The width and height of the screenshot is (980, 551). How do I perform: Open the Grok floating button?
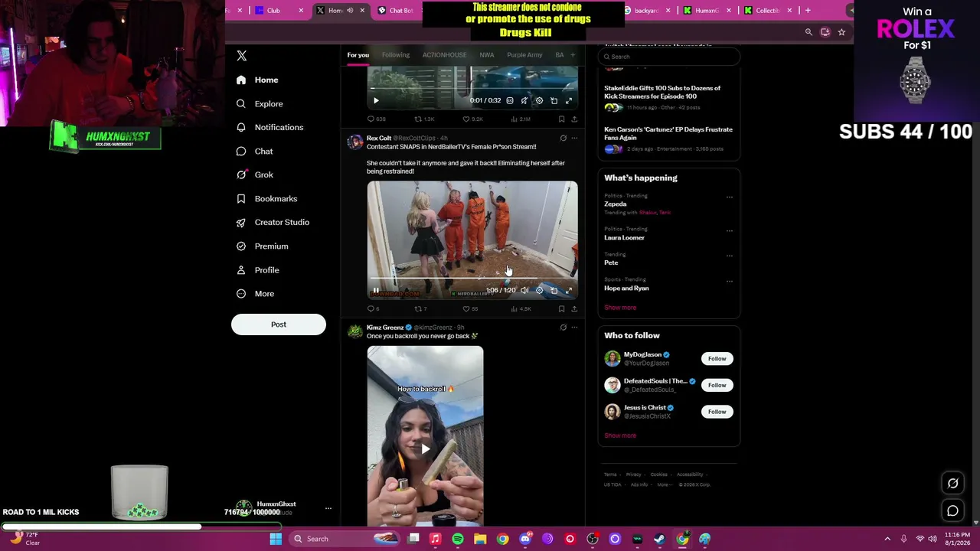point(953,484)
